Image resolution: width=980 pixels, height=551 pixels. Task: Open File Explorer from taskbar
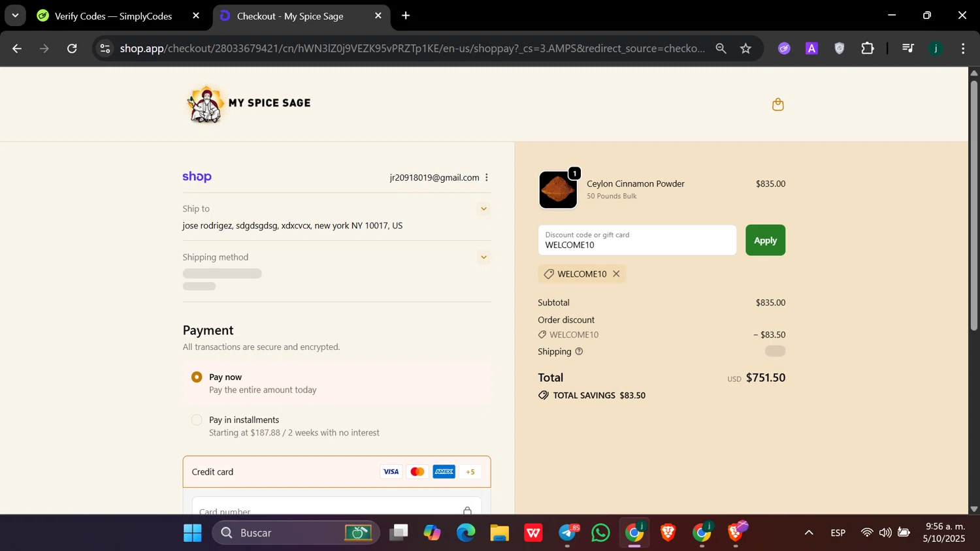(500, 533)
